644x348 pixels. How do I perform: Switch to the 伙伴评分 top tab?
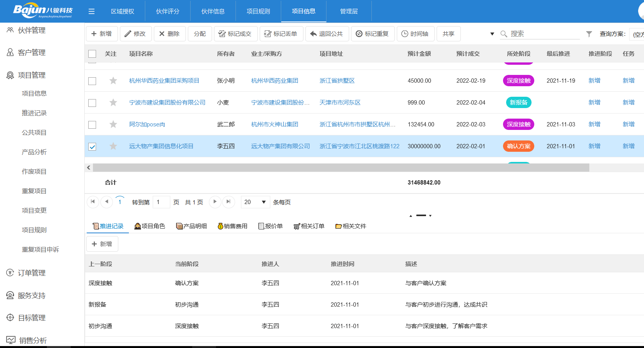point(168,11)
